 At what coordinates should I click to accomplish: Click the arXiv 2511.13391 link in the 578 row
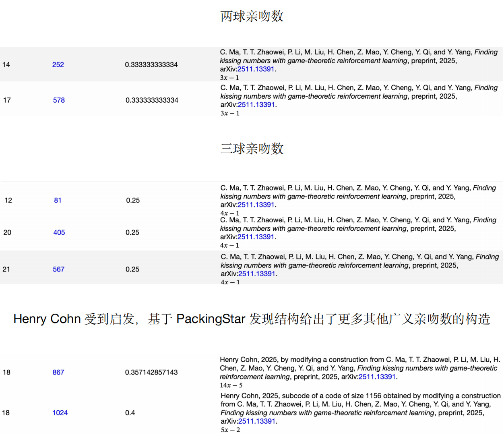(256, 105)
